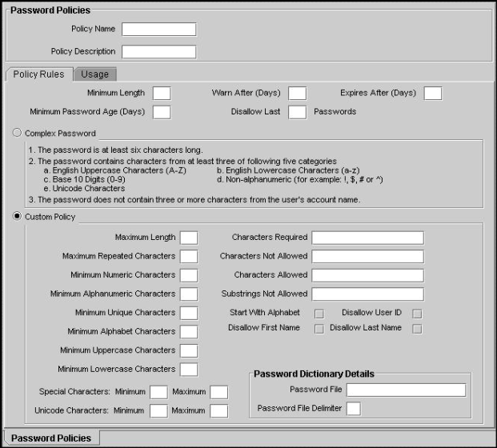Focus the Minimum Numeric Characters field
The image size is (497, 448).
(189, 275)
